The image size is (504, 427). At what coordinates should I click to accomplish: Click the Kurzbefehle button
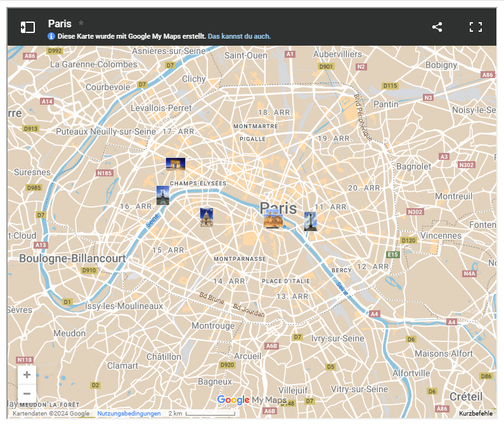point(475,414)
